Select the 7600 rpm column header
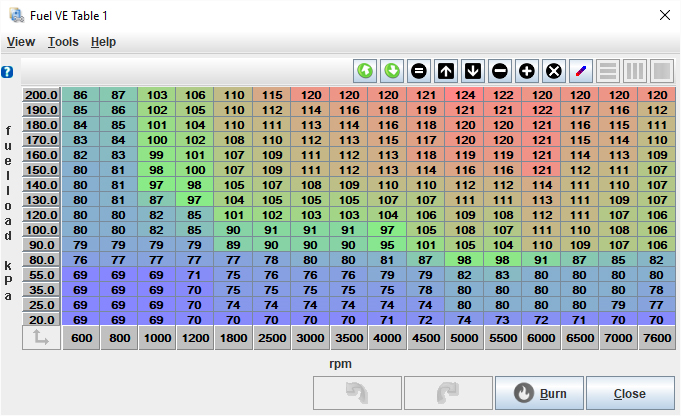 click(656, 339)
